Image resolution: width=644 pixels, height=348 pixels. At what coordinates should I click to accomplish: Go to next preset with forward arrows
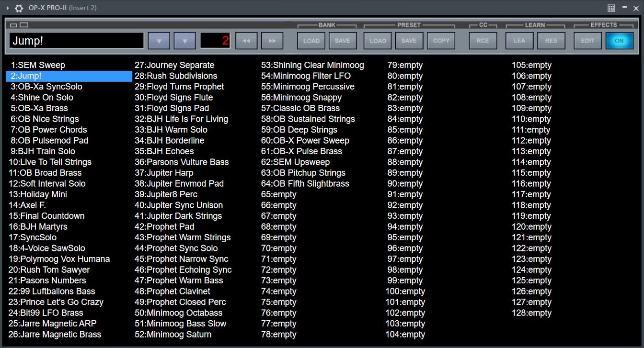[272, 41]
